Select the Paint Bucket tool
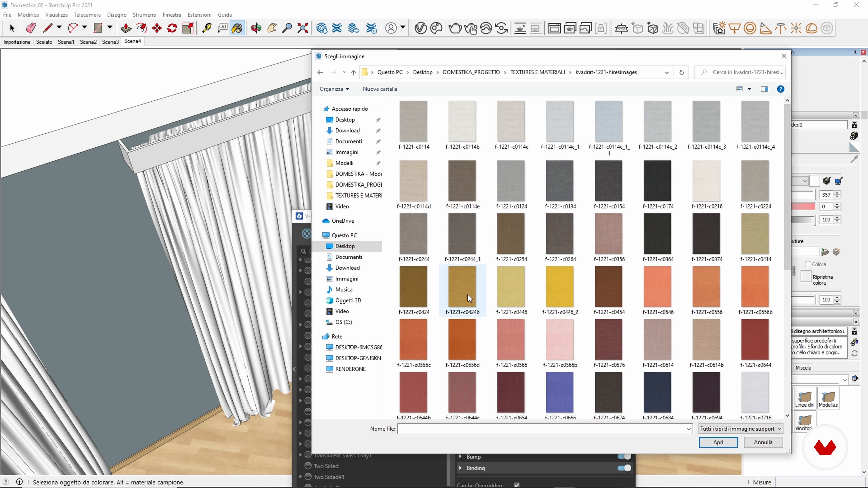 237,28
